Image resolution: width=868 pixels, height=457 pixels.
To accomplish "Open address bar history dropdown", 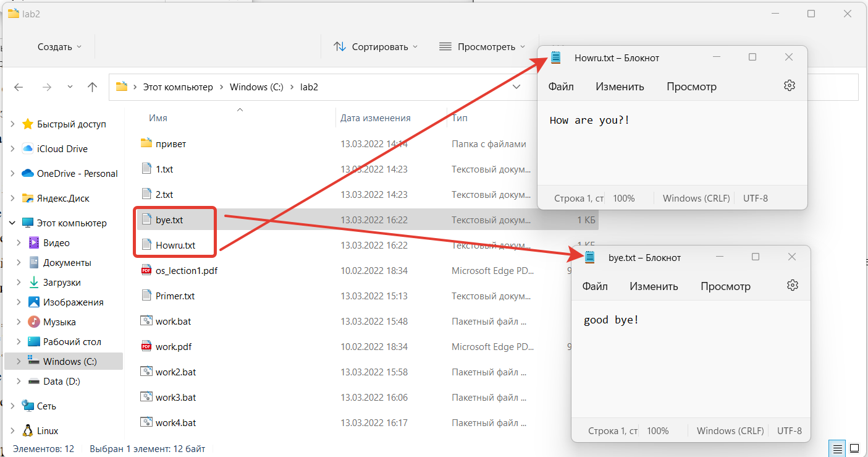I will pos(516,87).
